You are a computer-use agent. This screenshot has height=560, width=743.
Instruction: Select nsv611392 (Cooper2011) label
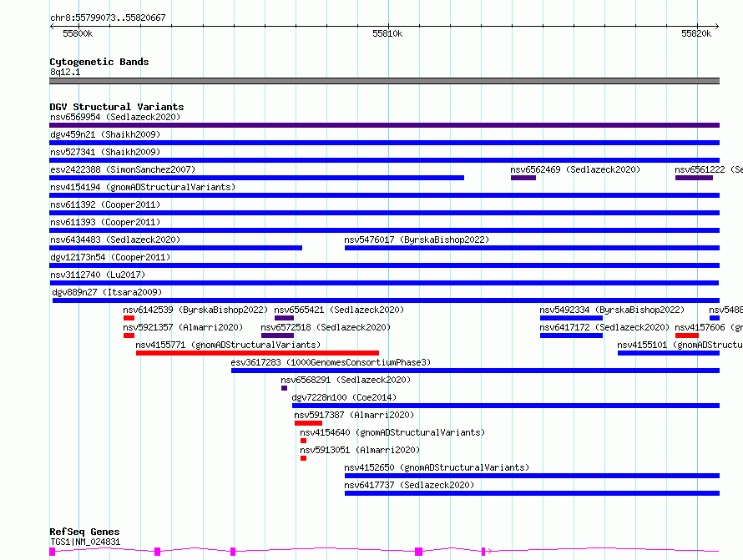click(x=105, y=204)
